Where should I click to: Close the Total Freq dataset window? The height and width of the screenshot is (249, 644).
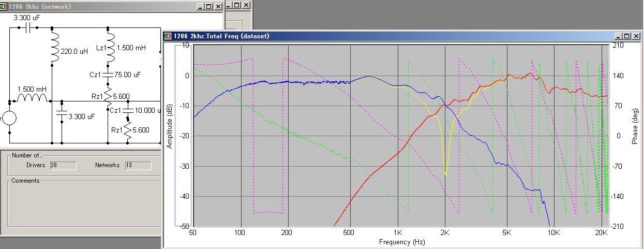pos(637,36)
